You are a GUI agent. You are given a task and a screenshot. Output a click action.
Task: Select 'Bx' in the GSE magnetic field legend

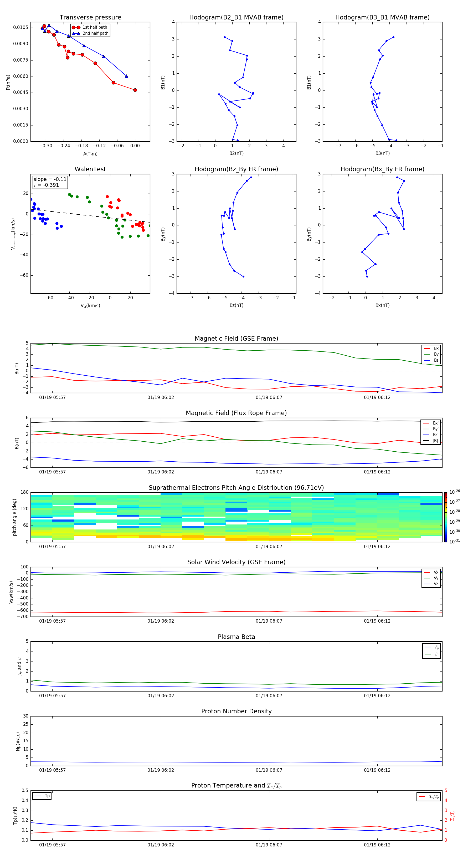(431, 349)
